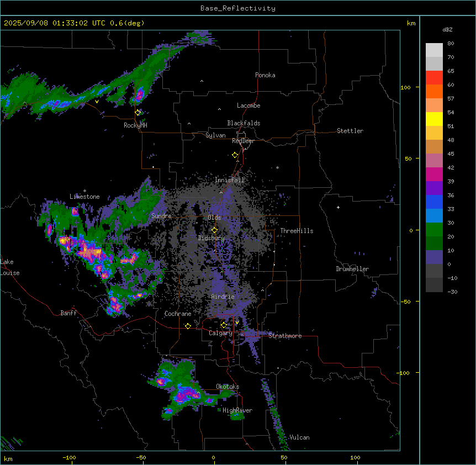This screenshot has height=465, width=476.
Task: Click the strong reflectivity storm cell near Okotoks
Action: [x=186, y=395]
